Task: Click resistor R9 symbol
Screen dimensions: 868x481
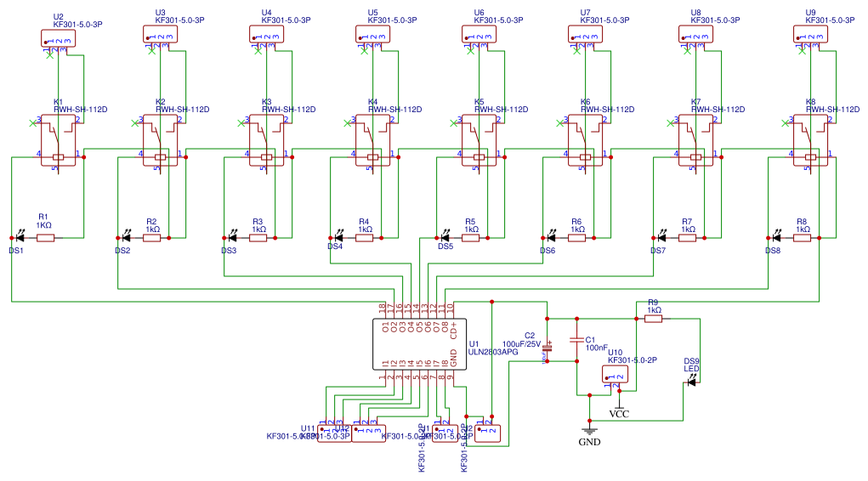Action: [653, 319]
